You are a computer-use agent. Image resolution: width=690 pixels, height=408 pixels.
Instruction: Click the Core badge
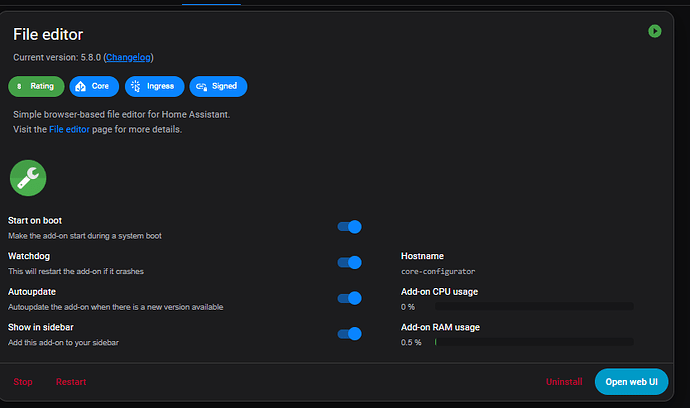(x=94, y=87)
